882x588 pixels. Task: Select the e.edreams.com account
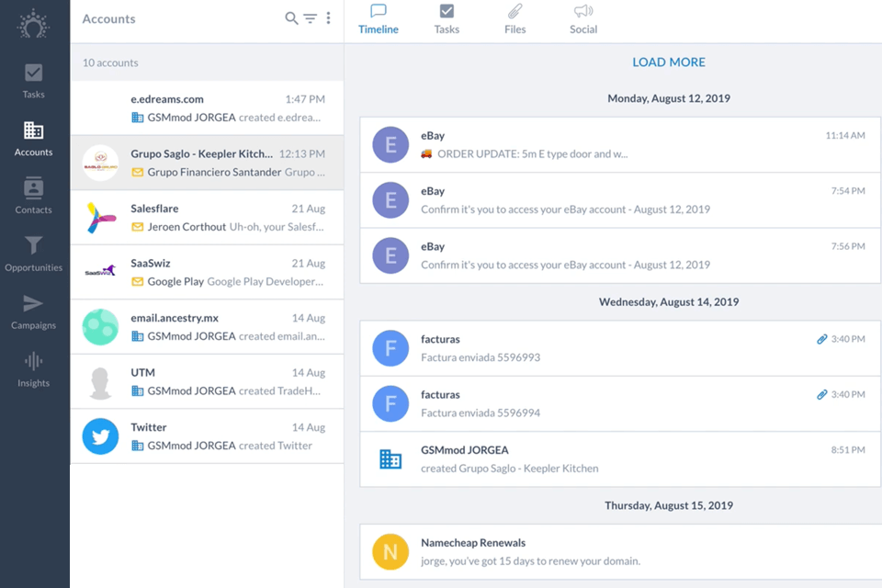(207, 108)
